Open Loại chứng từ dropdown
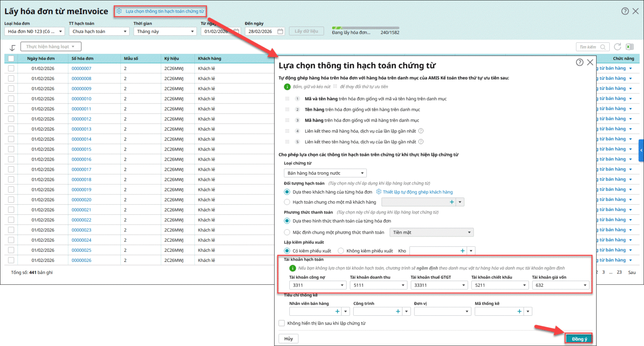This screenshot has width=644, height=346. pos(325,173)
